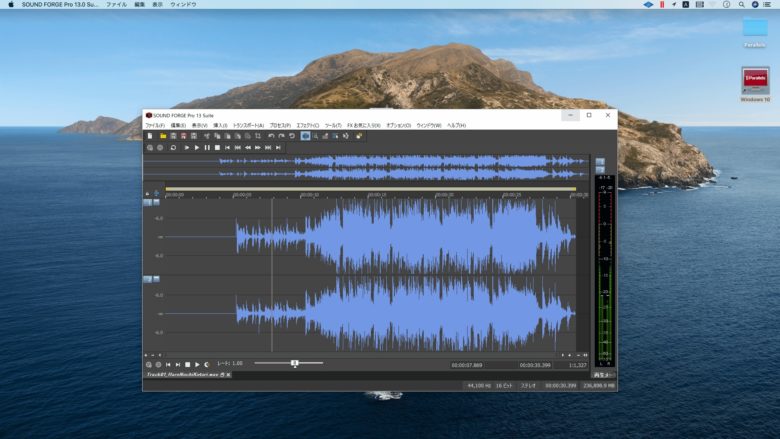
Task: Open the Parallels folder on desktop
Action: tap(755, 32)
